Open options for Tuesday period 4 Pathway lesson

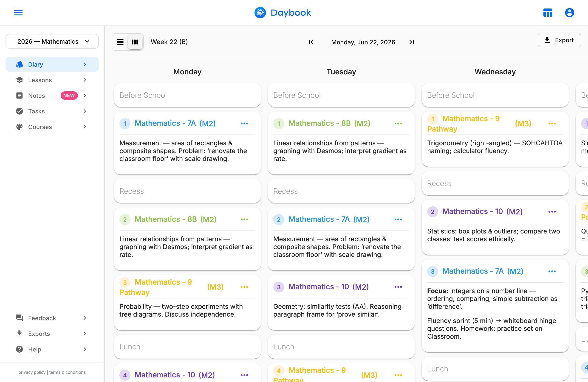pos(398,375)
